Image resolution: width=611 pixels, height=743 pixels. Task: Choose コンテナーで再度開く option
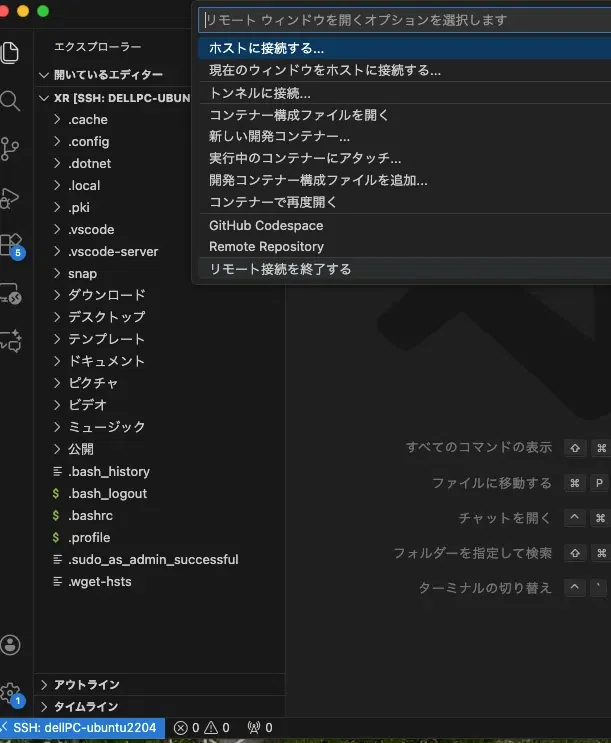[404, 202]
